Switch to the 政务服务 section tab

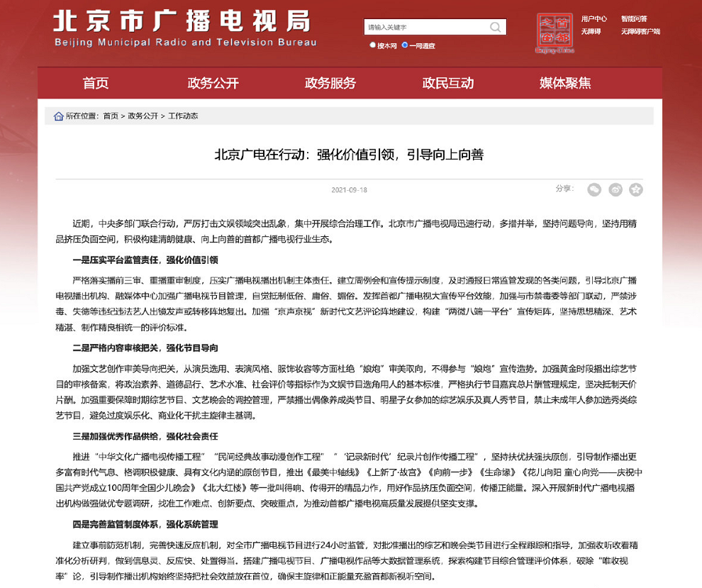pyautogui.click(x=330, y=83)
